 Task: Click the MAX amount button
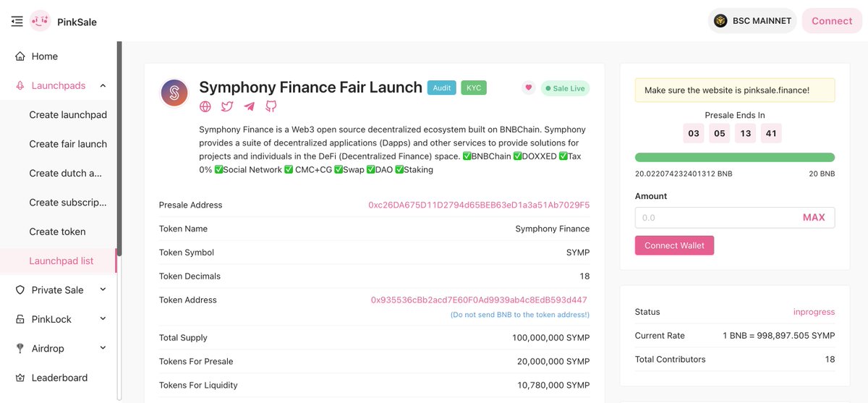point(814,218)
